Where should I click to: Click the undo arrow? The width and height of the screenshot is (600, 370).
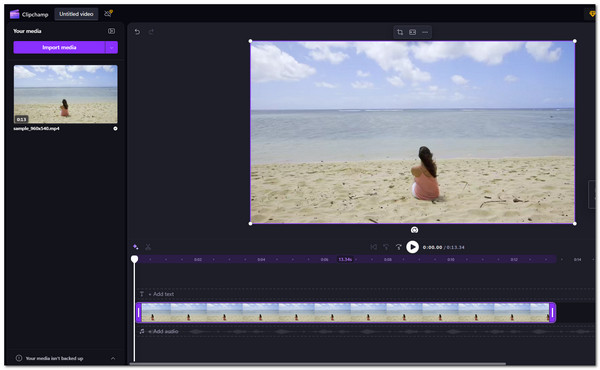[137, 32]
